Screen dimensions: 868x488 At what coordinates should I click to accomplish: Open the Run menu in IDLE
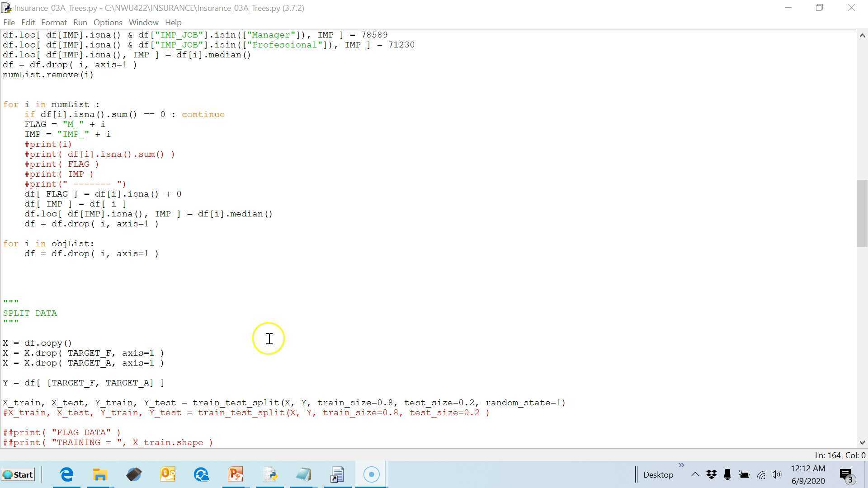click(80, 22)
